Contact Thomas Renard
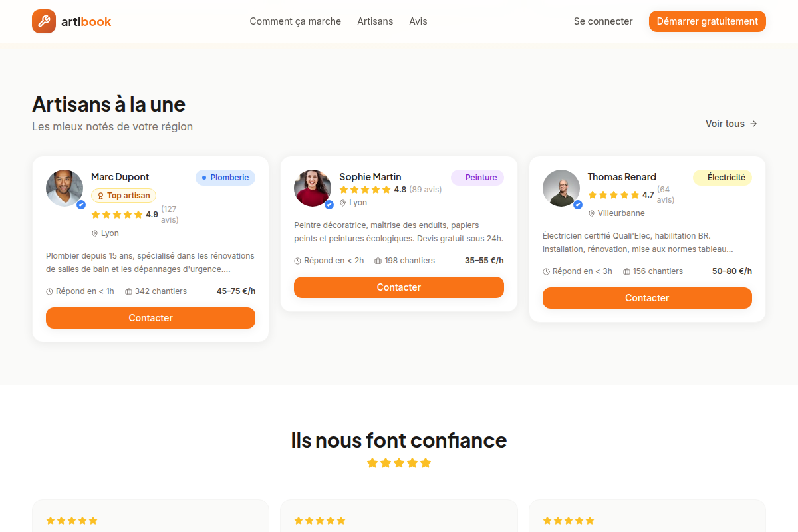798x532 pixels. [647, 298]
